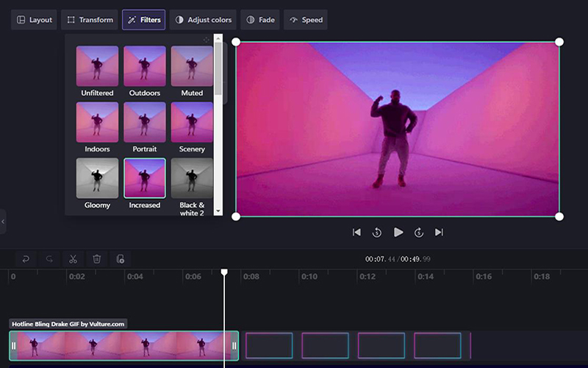Click the Split scissors icon
Image resolution: width=588 pixels, height=368 pixels.
(73, 259)
